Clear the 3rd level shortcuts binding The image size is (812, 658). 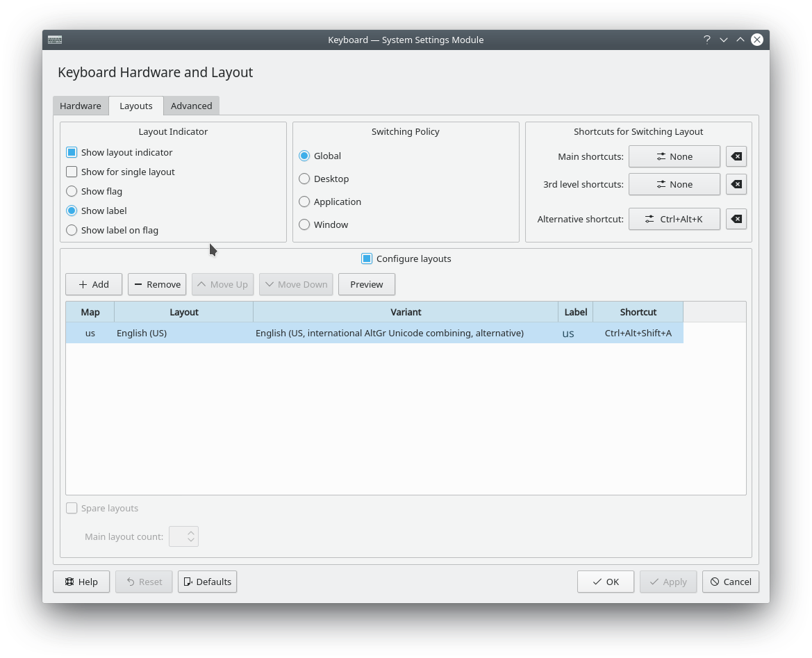point(736,184)
